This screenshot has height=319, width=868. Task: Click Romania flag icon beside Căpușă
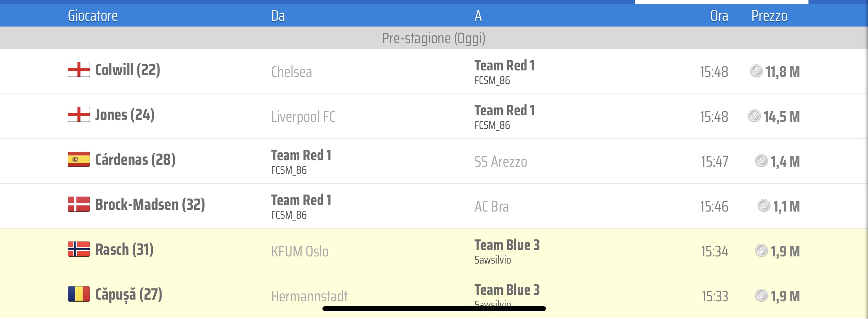coord(79,294)
